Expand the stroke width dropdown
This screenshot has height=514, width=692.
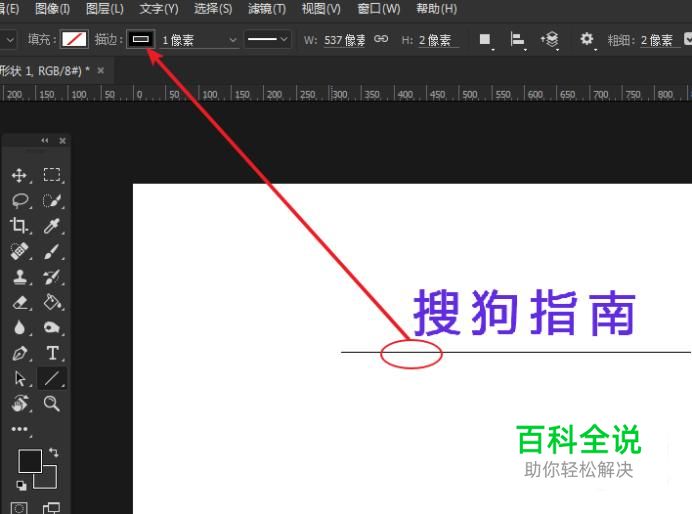click(233, 40)
